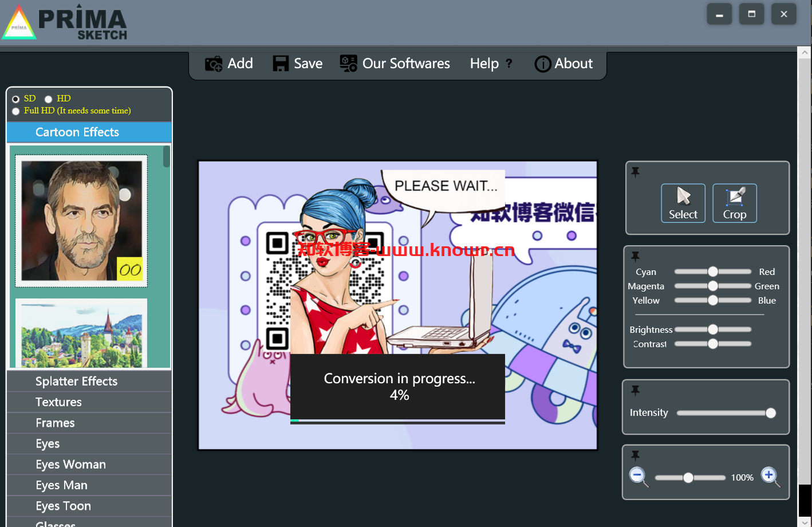Adjust the Brightness slider
The width and height of the screenshot is (812, 527).
point(713,329)
